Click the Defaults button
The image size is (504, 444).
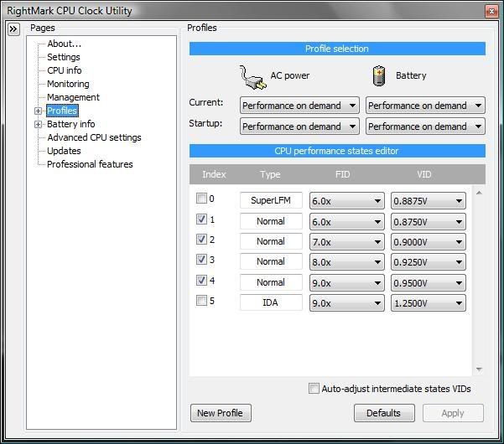coord(384,413)
